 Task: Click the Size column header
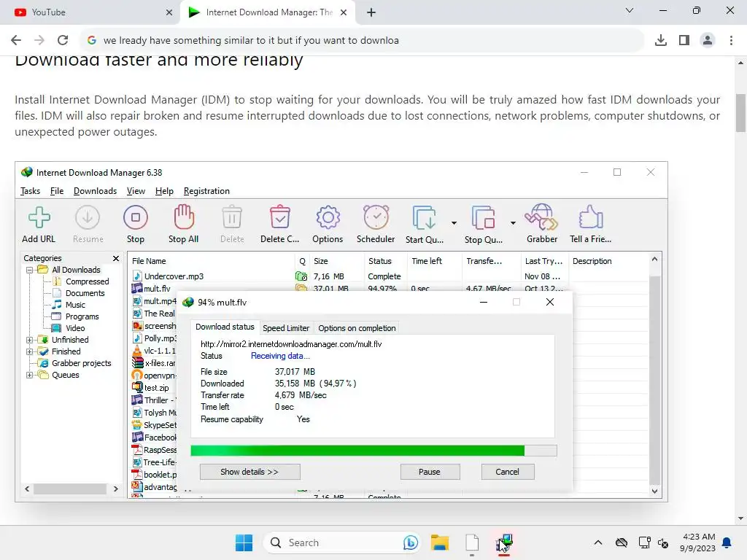(336, 261)
